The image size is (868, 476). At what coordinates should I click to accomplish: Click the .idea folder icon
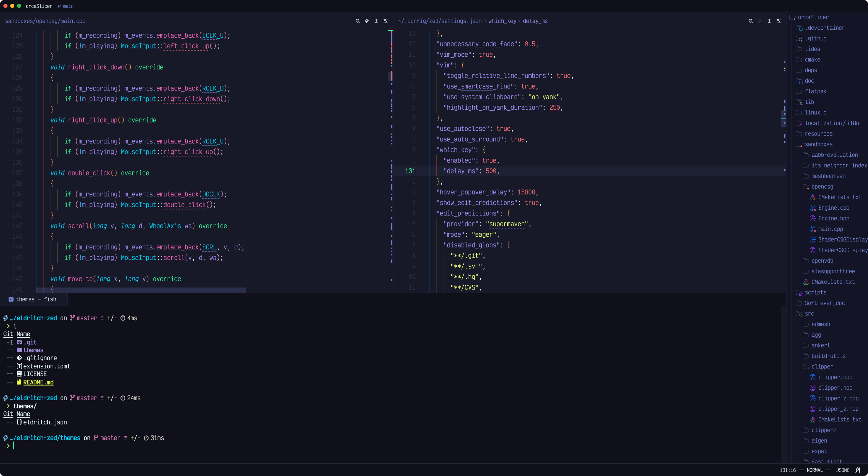pyautogui.click(x=799, y=49)
